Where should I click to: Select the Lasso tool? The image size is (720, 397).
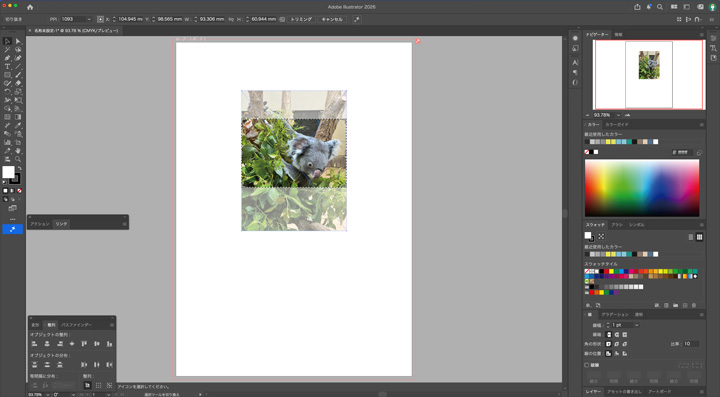18,50
